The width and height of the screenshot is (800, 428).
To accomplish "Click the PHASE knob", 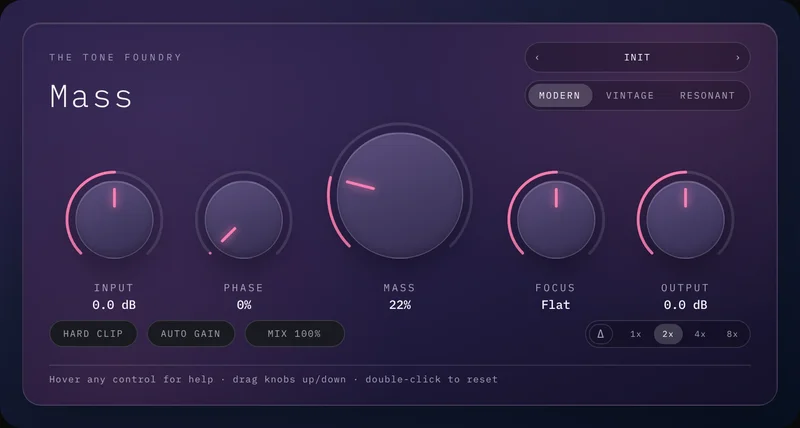I will [x=244, y=219].
